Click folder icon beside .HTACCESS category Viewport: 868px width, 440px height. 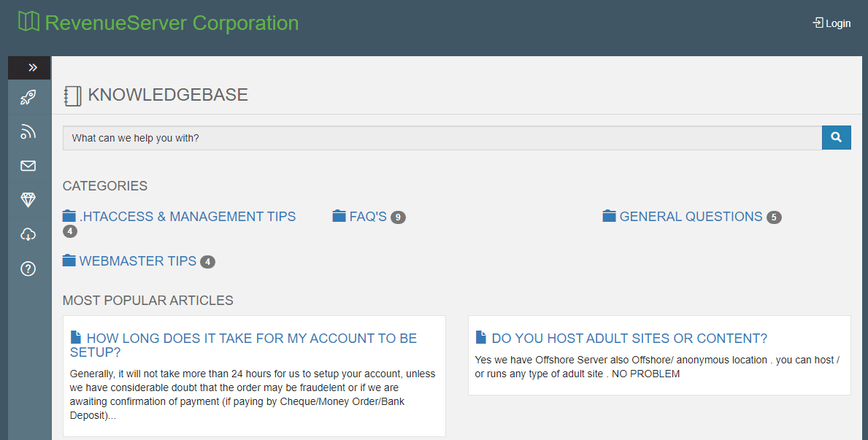point(69,216)
